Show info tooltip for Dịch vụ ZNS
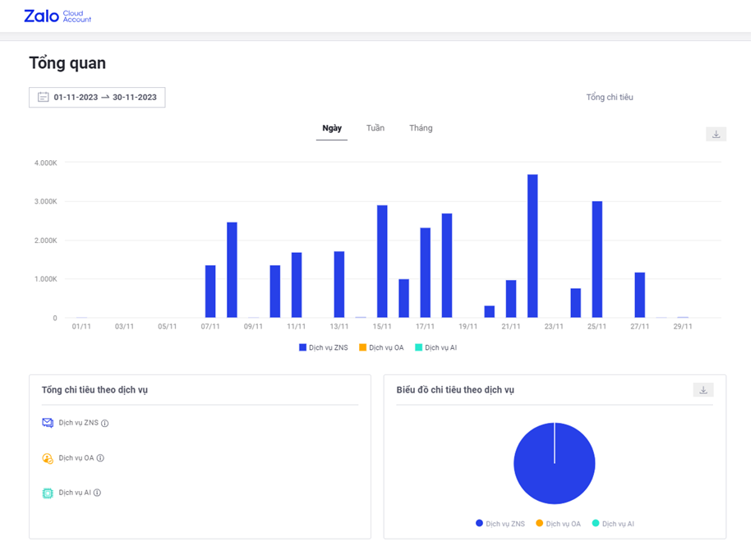 [x=105, y=424]
